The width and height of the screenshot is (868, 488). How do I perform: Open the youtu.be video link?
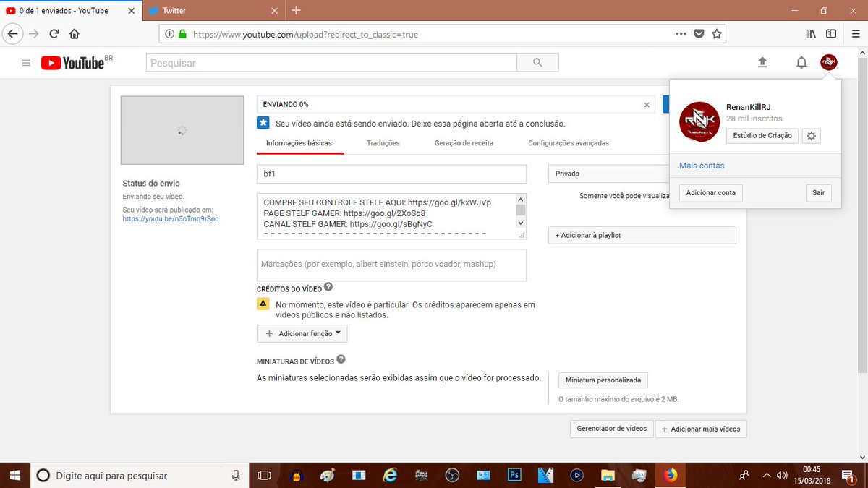171,218
